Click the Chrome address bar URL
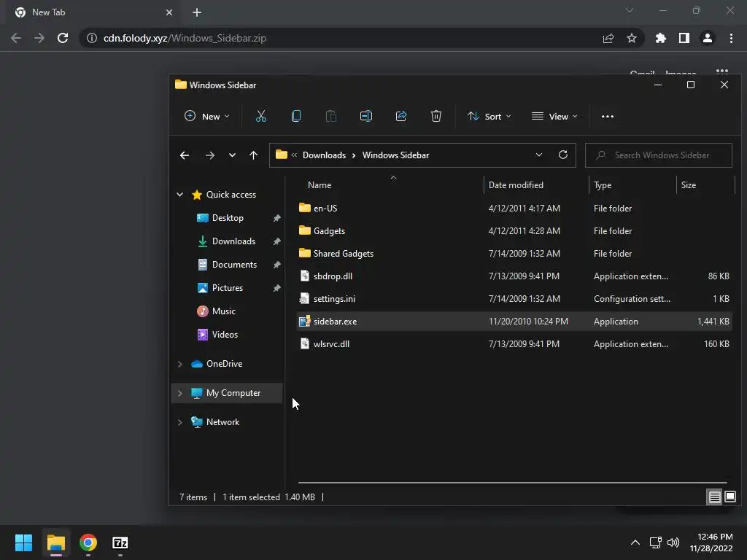Screen dimensions: 747x560 pyautogui.click(x=185, y=38)
